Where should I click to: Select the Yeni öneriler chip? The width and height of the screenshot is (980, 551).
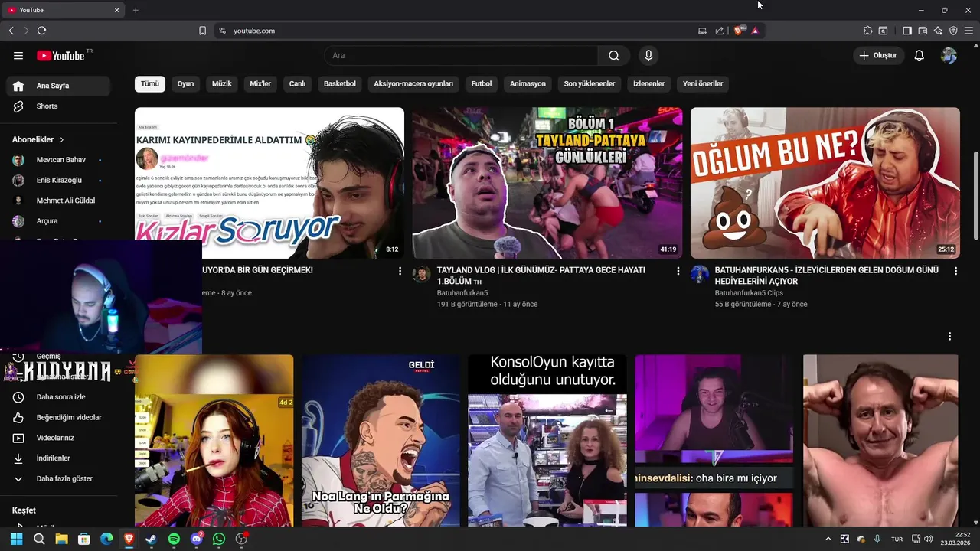[x=703, y=84]
